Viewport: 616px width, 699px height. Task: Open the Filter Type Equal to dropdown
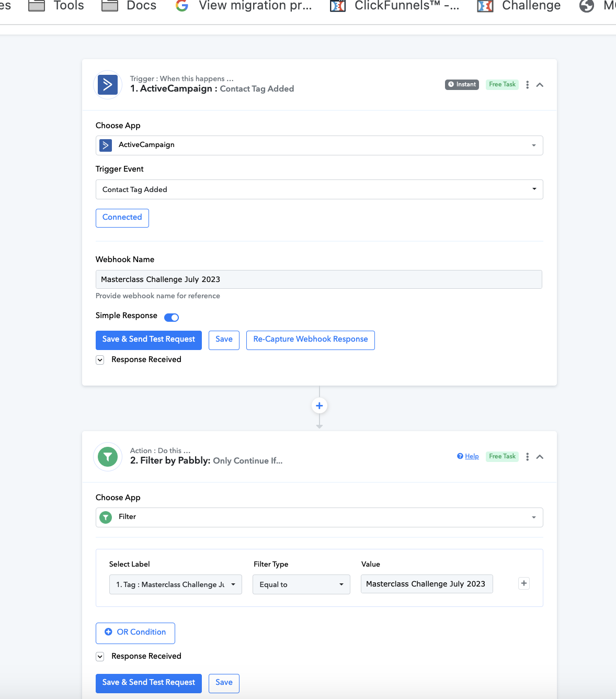(301, 584)
